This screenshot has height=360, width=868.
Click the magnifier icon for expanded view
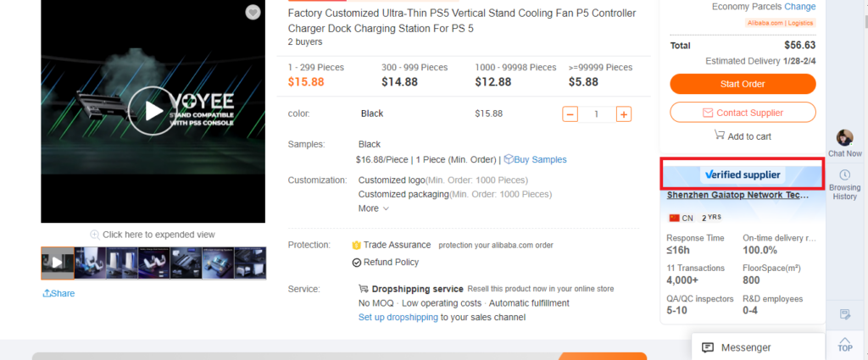pyautogui.click(x=95, y=235)
